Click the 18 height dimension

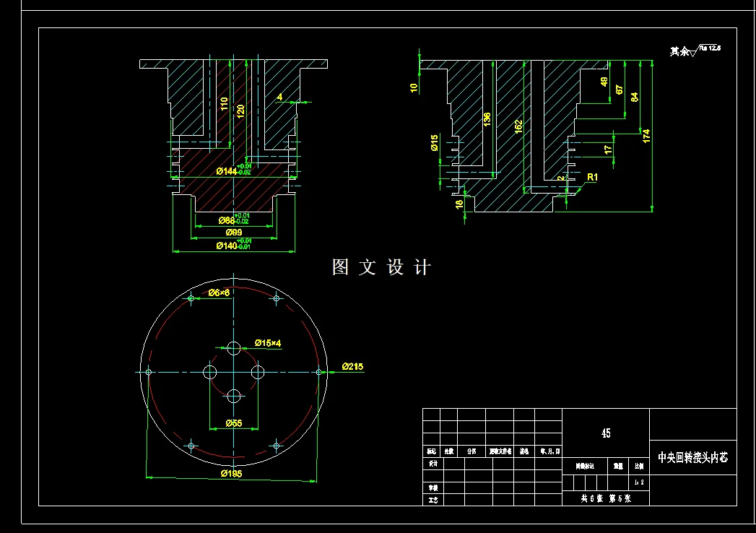point(459,204)
